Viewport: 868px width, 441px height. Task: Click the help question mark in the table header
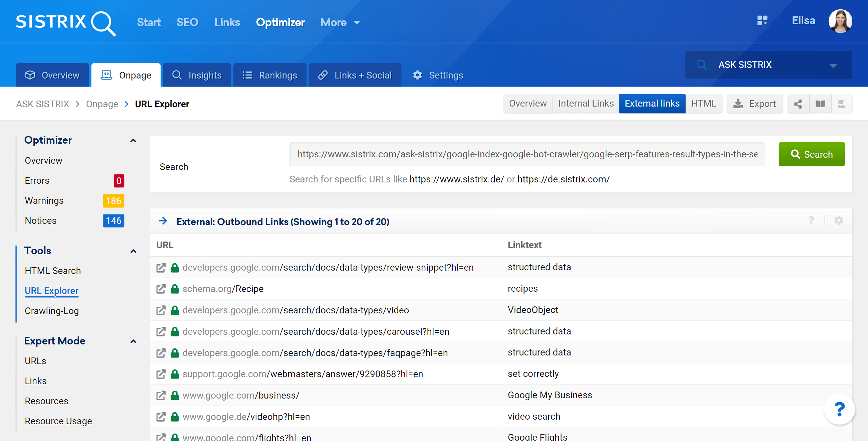pyautogui.click(x=811, y=220)
